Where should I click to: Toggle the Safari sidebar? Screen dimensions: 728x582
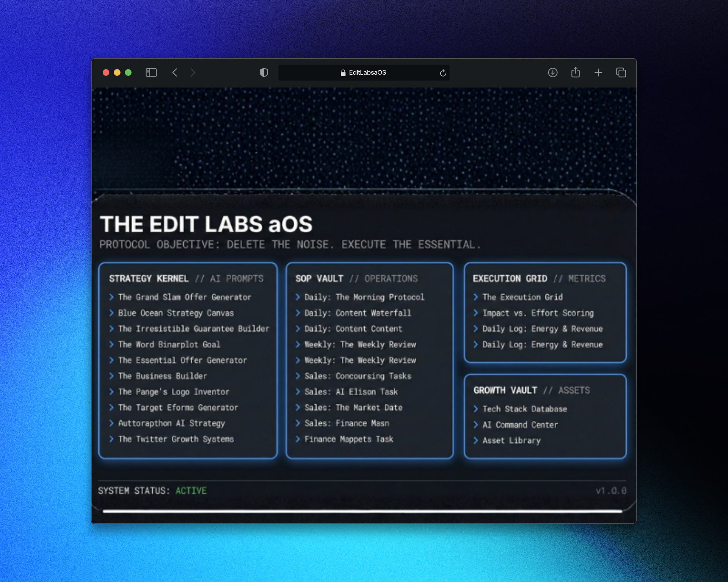(151, 72)
